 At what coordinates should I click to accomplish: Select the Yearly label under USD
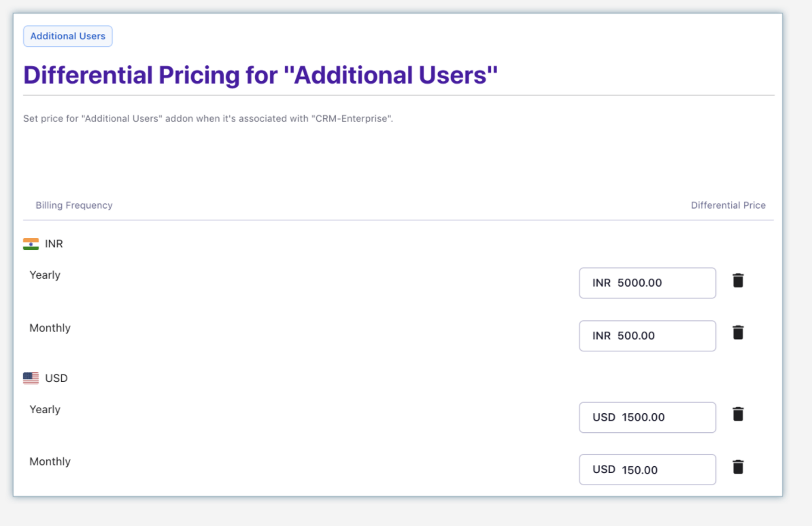click(x=44, y=409)
